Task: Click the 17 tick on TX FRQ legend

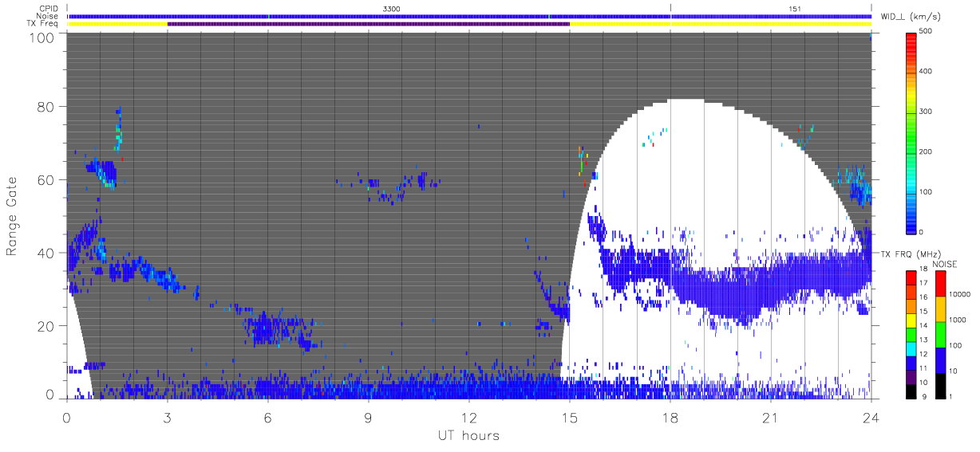Action: [923, 283]
